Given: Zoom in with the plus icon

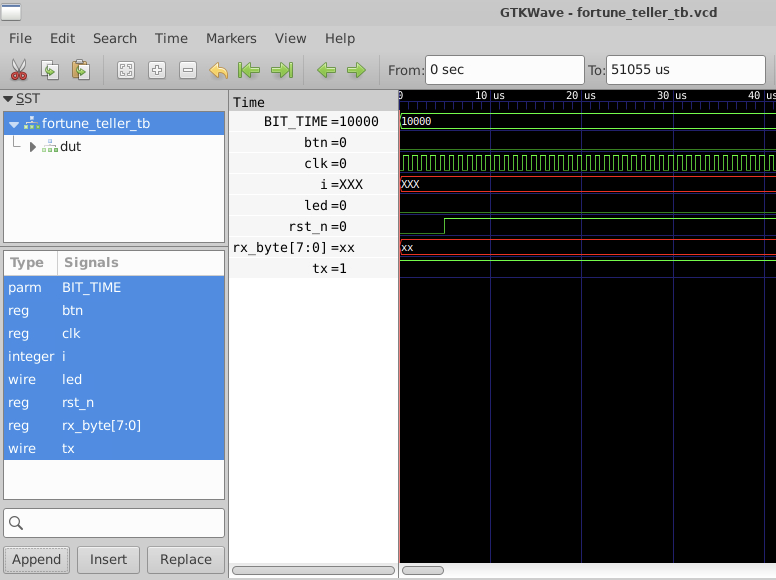Looking at the screenshot, I should tap(157, 70).
